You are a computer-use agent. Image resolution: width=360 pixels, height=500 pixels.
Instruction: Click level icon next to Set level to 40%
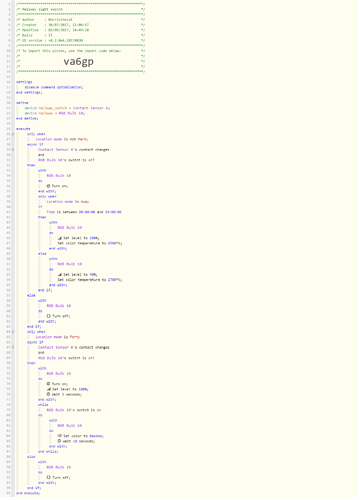click(59, 275)
